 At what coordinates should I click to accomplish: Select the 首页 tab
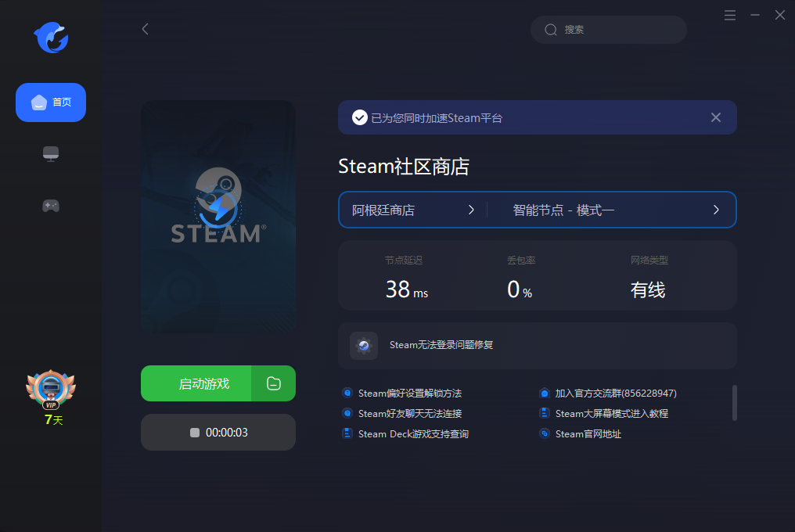click(51, 102)
